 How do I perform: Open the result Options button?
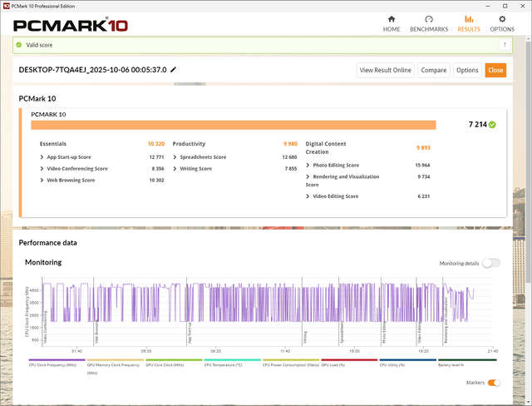(x=467, y=70)
